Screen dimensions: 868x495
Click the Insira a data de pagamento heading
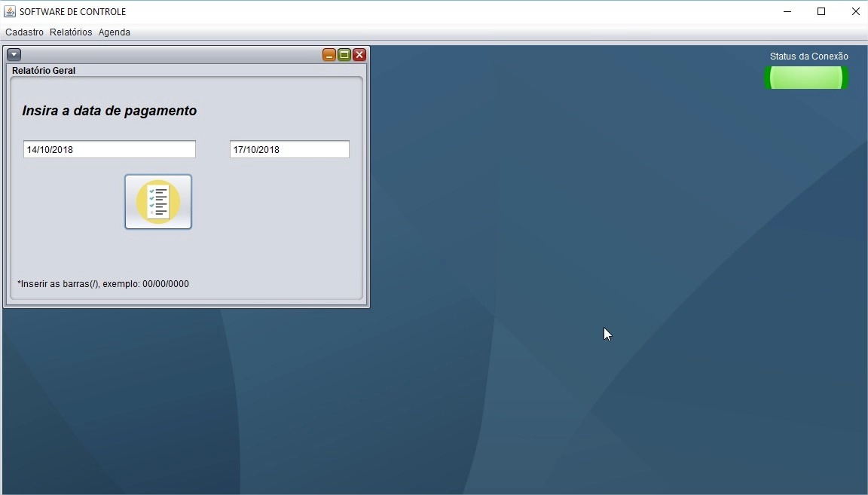(109, 111)
